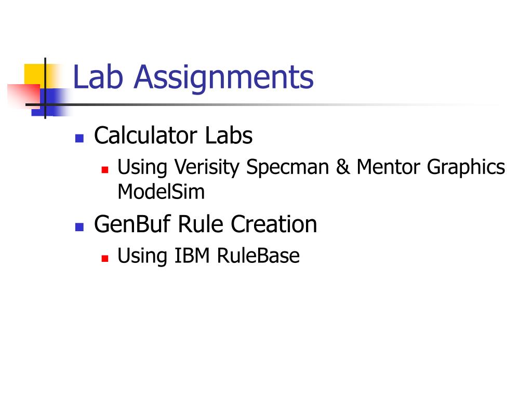
Task: Click the Lab Assignments slide title
Action: (x=193, y=78)
